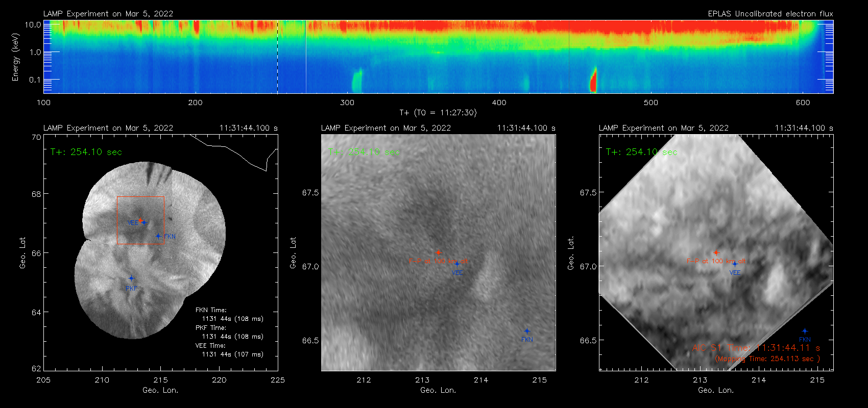Click the '67.5' latitude tick on middle panel
The image size is (868, 408).
tap(310, 193)
